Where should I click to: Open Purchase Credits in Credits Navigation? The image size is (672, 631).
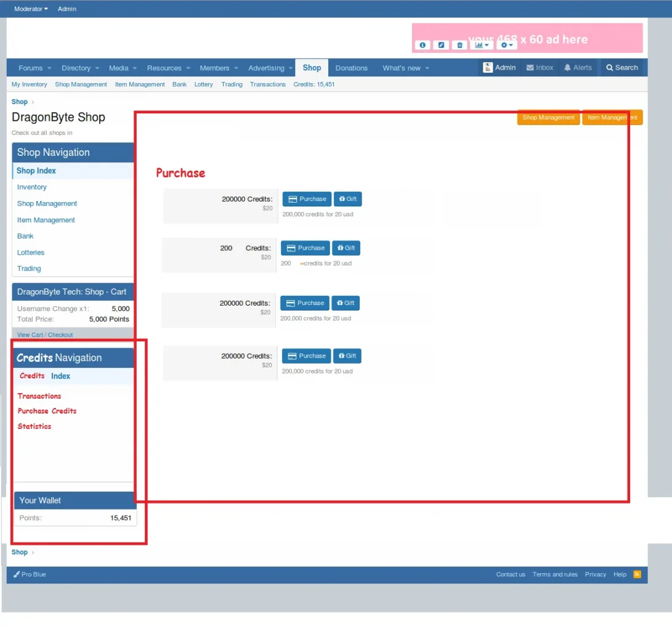point(47,411)
